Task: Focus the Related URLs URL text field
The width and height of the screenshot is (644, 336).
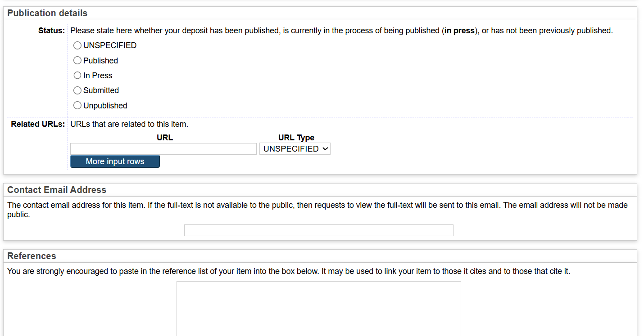Action: 163,149
